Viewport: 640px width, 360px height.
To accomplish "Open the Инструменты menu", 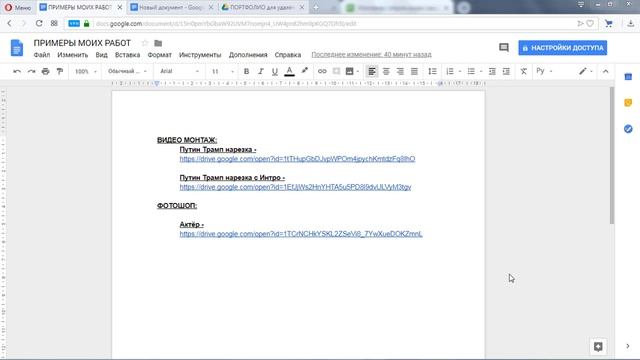I will [200, 55].
